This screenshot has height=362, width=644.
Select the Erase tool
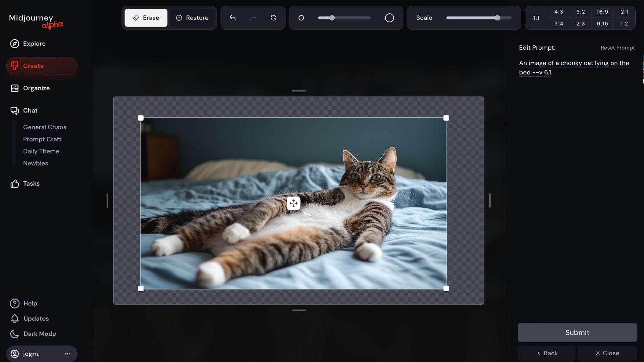(146, 18)
